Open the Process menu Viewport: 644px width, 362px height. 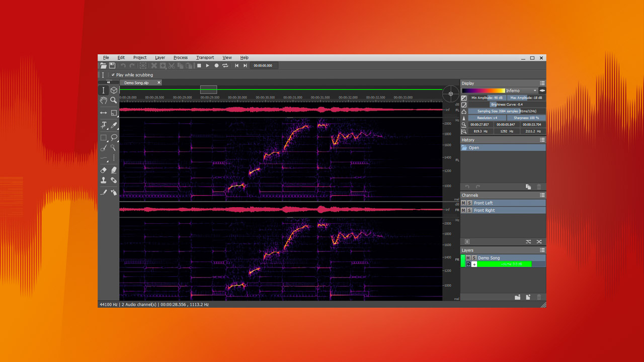point(180,57)
